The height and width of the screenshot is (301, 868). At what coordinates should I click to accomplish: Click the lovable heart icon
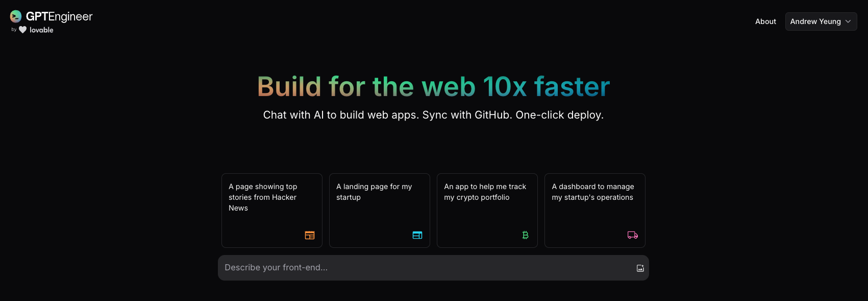tap(22, 30)
